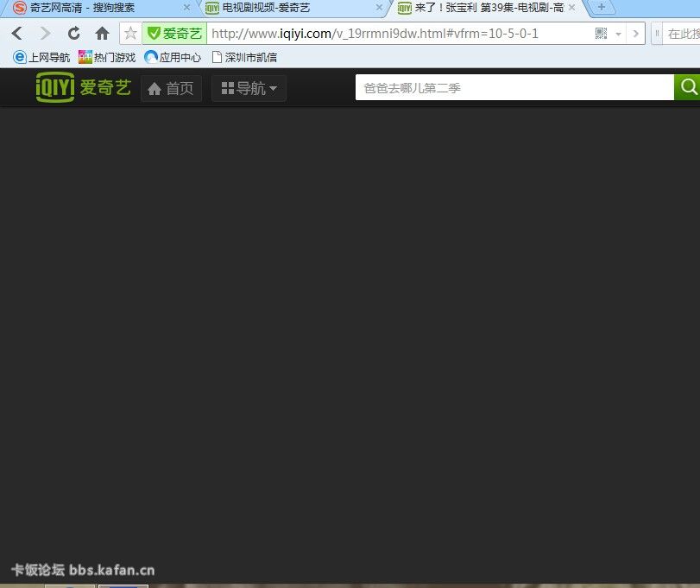Open the 上网导航 bookmark

point(41,58)
